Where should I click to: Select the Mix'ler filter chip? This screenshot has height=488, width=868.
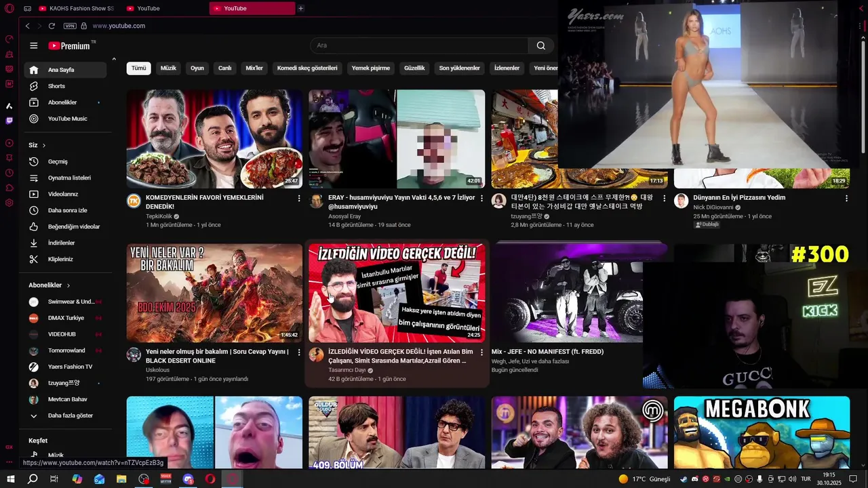pos(254,68)
